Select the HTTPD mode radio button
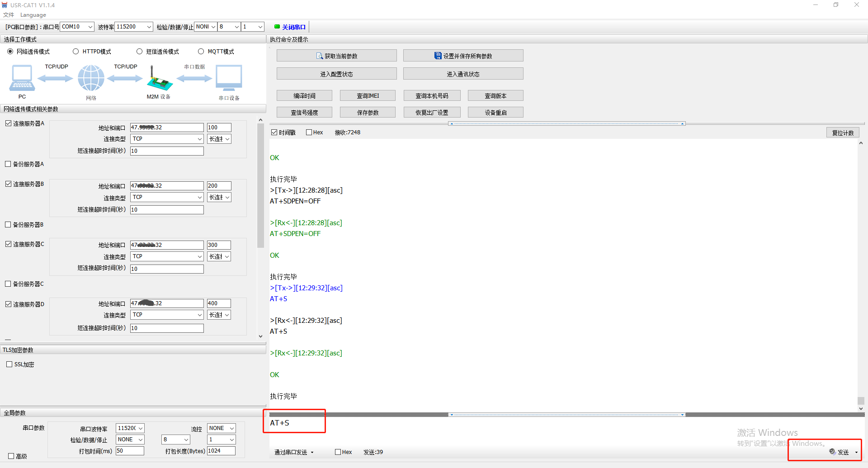Image resolution: width=868 pixels, height=468 pixels. coord(76,52)
